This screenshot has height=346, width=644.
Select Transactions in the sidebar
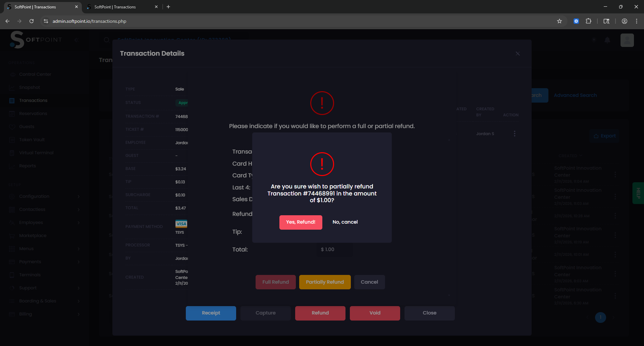tap(33, 100)
